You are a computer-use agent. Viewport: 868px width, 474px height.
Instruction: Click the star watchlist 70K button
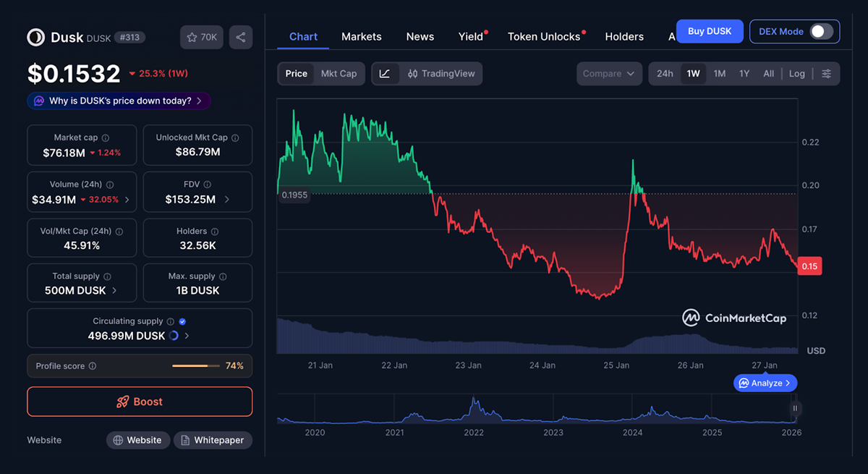202,38
